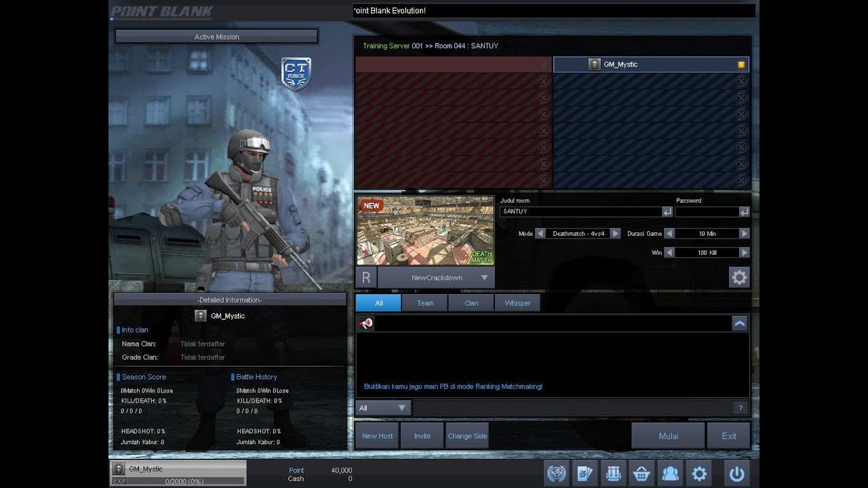Screen dimensions: 868x488
Task: Close the second blue team slot
Action: tap(741, 81)
